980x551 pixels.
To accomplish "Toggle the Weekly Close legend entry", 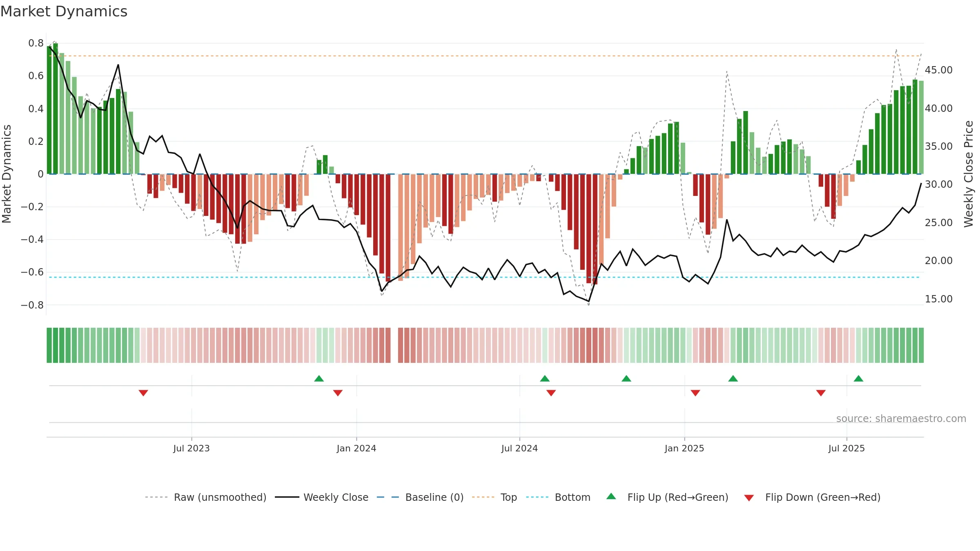I will tap(322, 497).
